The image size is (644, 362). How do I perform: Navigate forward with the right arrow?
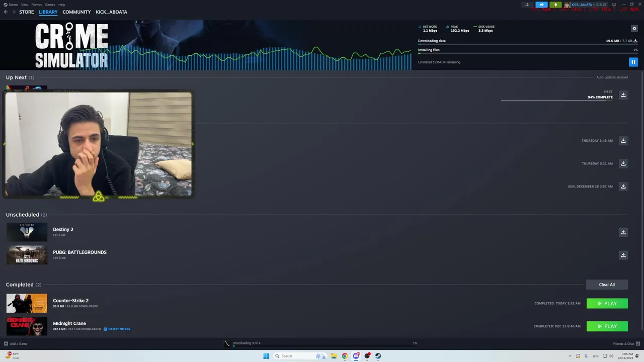tap(14, 12)
